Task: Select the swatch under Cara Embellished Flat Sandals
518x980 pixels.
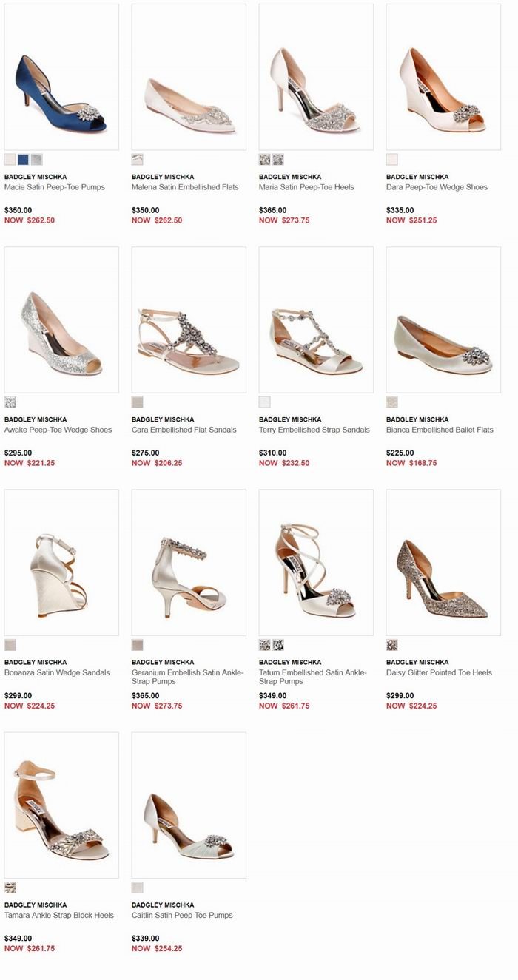Action: pyautogui.click(x=138, y=402)
